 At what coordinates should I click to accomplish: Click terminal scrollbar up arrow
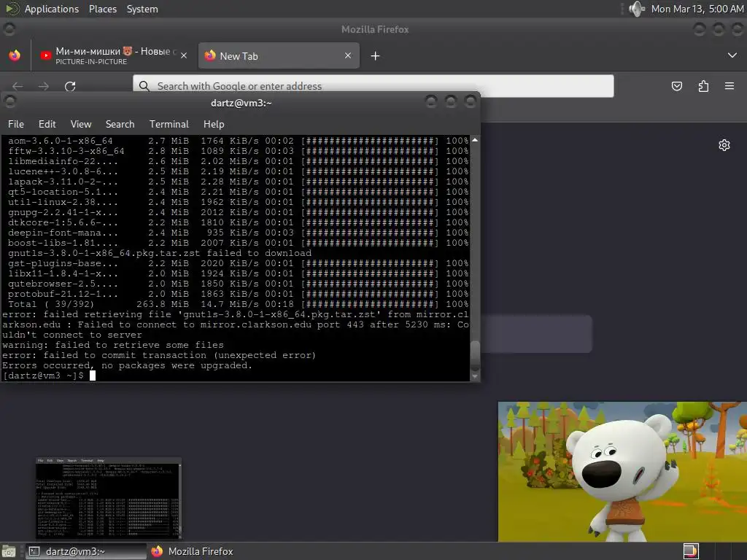[474, 140]
